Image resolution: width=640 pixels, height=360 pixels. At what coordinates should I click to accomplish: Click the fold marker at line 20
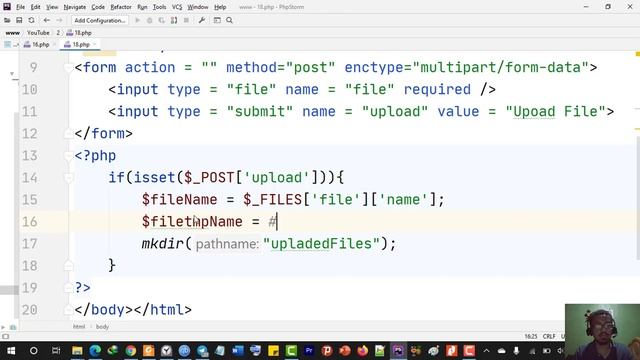click(69, 310)
